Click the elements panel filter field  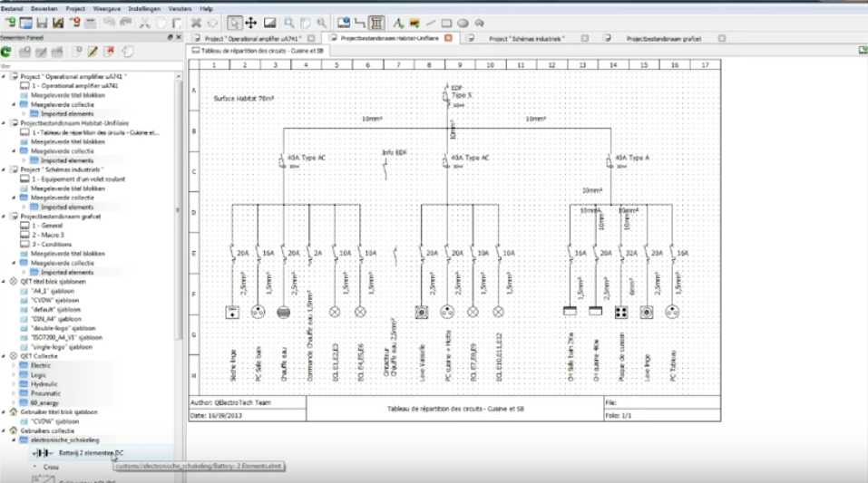click(x=91, y=66)
